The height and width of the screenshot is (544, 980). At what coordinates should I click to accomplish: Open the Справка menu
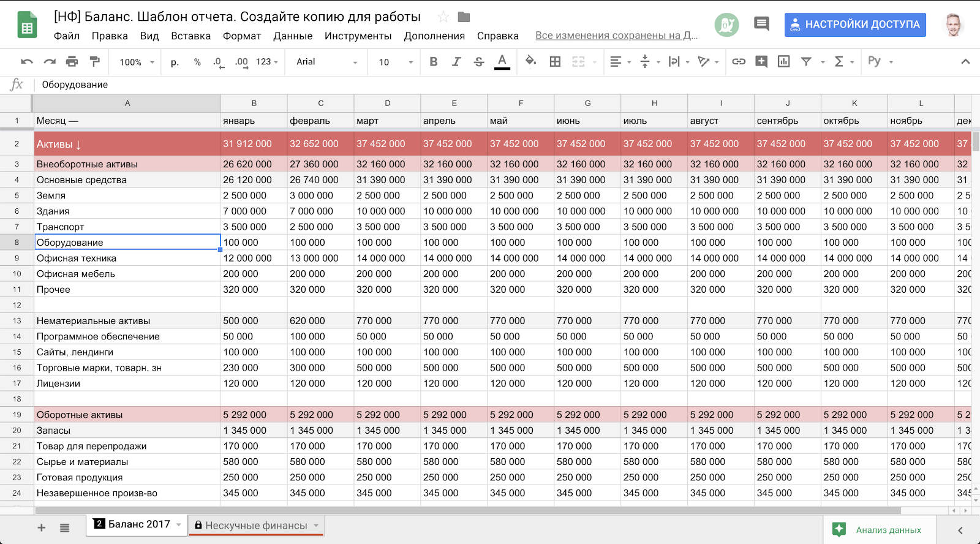[498, 36]
